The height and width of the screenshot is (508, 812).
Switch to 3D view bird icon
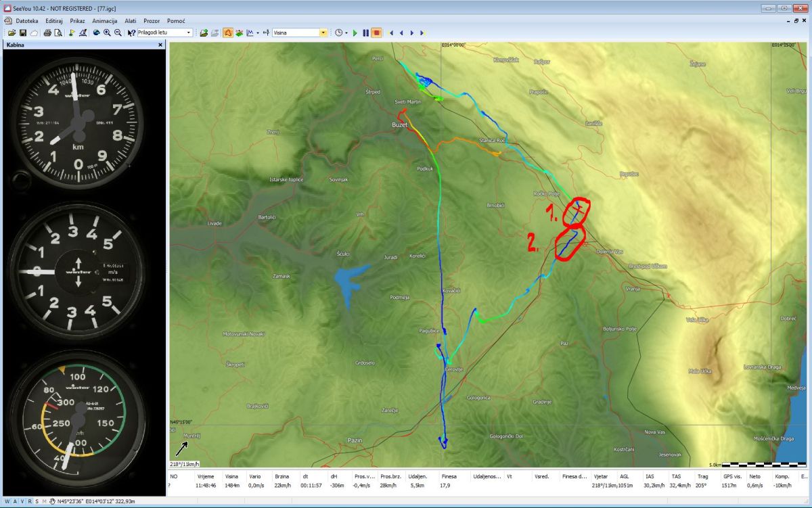click(x=239, y=32)
